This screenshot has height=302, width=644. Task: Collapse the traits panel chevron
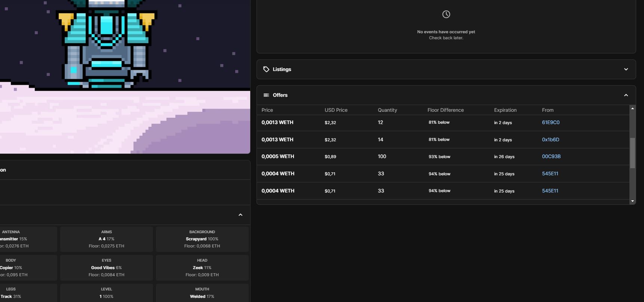pos(240,215)
